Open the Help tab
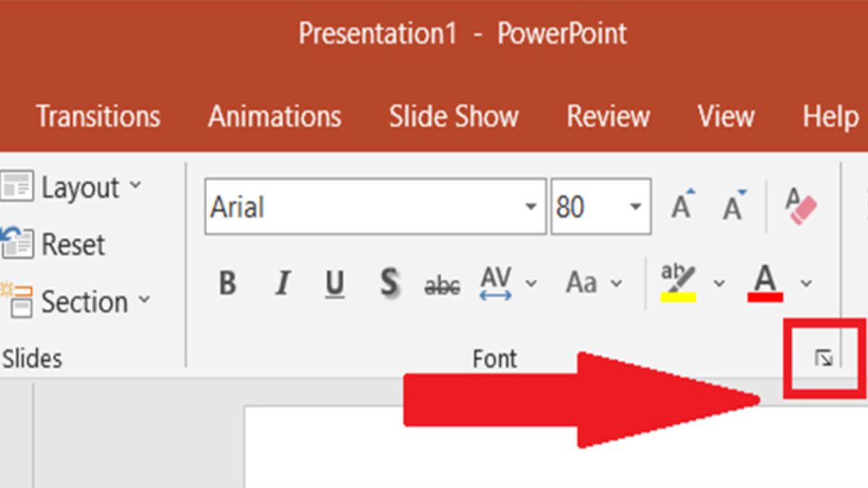The width and height of the screenshot is (868, 488). (x=830, y=116)
